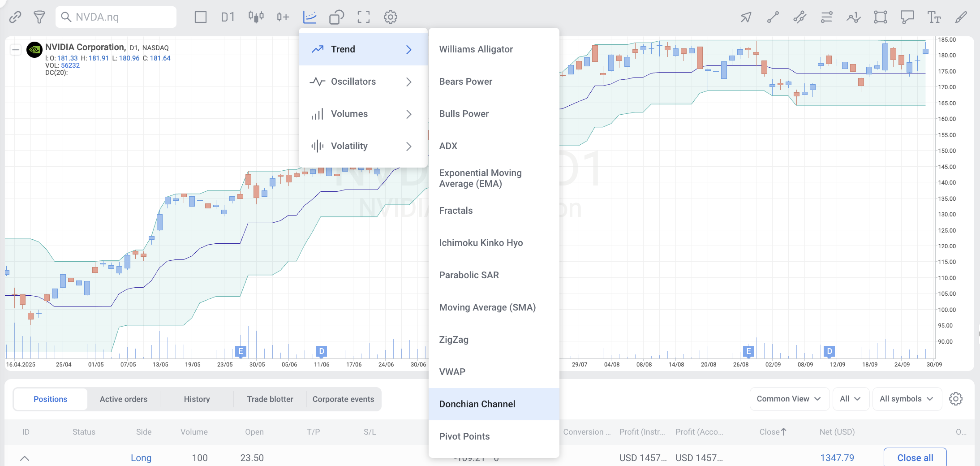Viewport: 980px width, 466px height.
Task: Select the wave pattern drawing tool
Action: (x=854, y=17)
